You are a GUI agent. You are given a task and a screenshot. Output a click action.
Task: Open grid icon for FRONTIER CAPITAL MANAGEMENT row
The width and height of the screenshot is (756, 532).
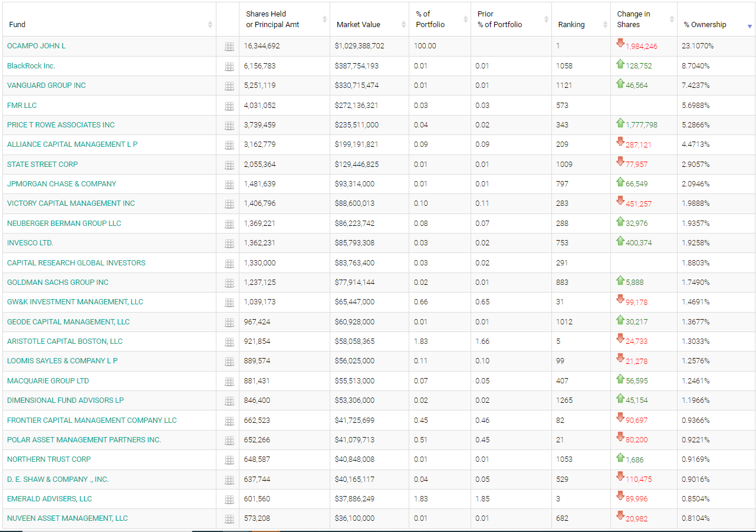[x=229, y=421]
